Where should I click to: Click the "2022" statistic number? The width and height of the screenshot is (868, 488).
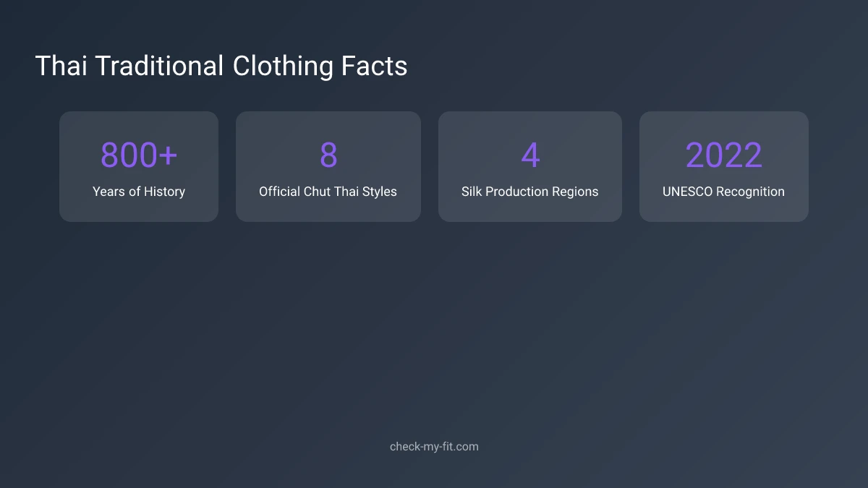[723, 154]
